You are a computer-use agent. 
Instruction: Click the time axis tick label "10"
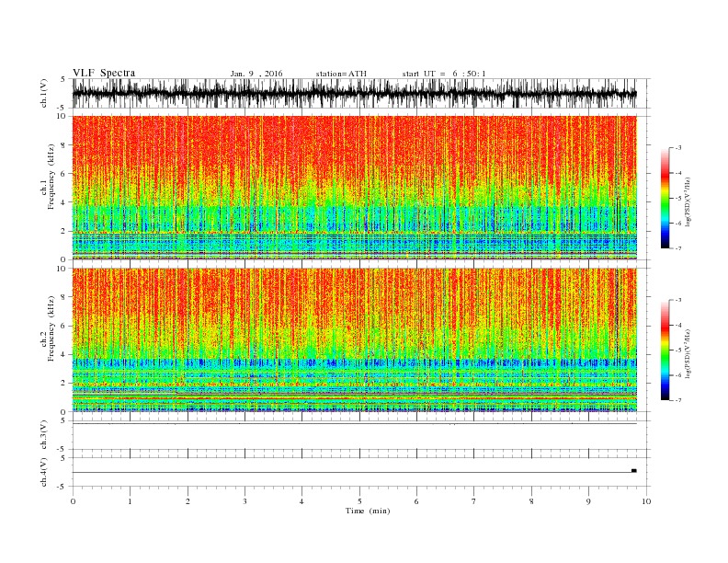(x=646, y=501)
